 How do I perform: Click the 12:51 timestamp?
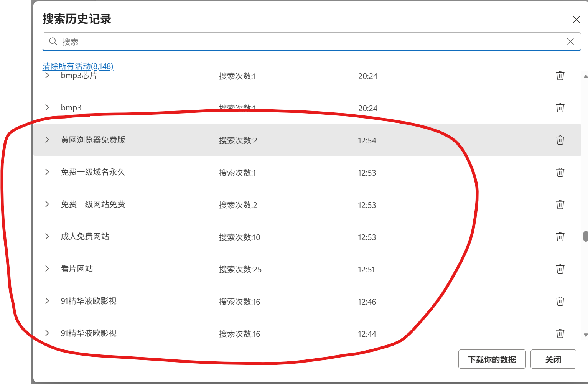[x=366, y=269]
